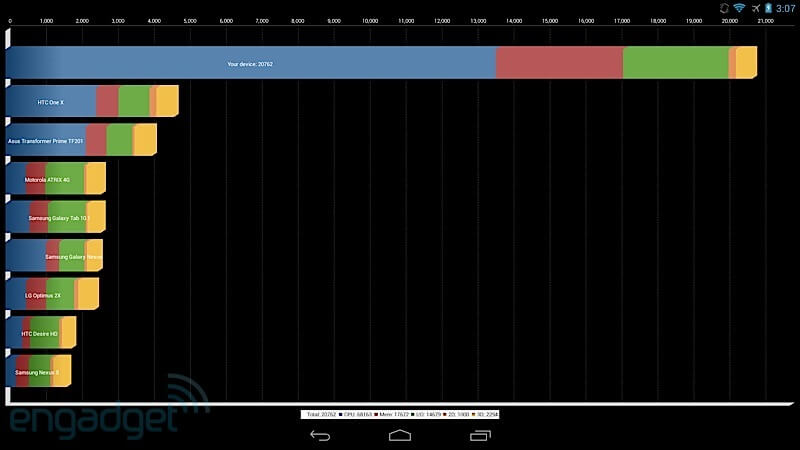The height and width of the screenshot is (450, 800).
Task: Tap the green segment of HTC One X bar
Action: 134,101
